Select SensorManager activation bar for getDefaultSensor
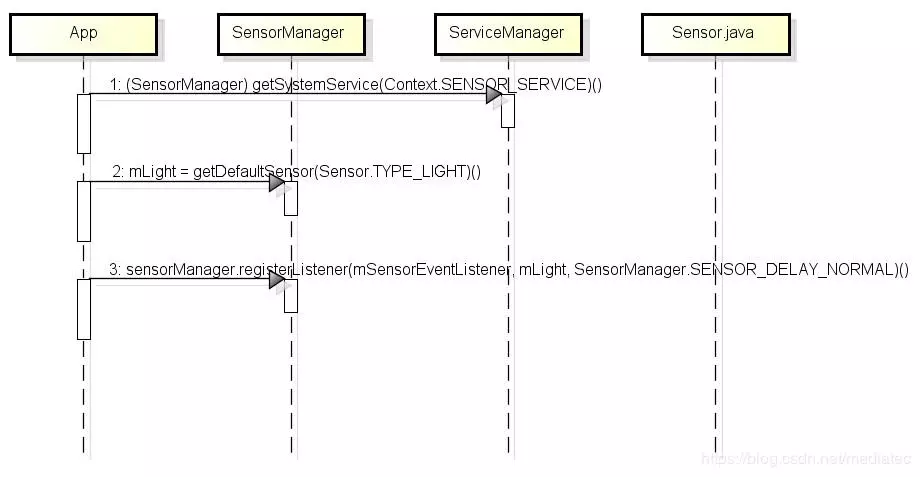The image size is (920, 477). coord(291,198)
